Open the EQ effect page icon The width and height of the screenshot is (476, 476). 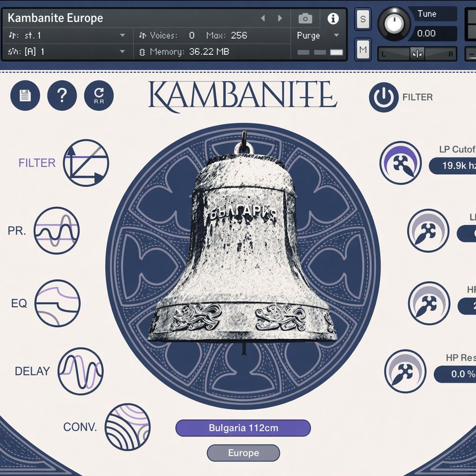click(57, 303)
